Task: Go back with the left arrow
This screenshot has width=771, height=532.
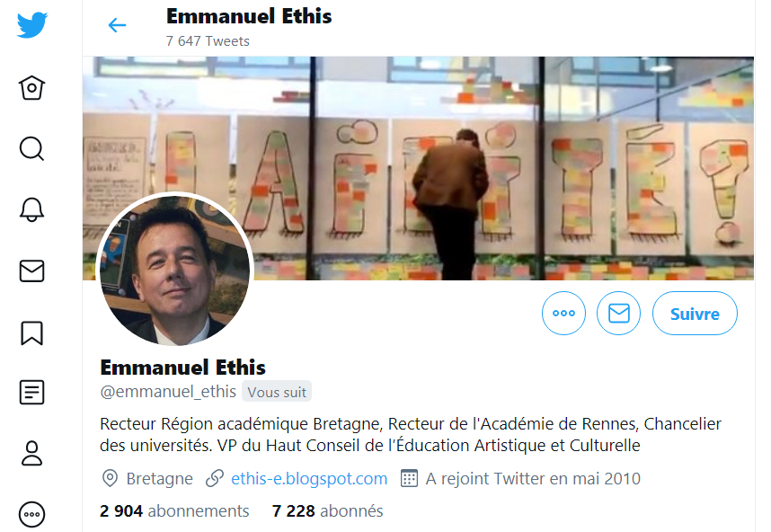Action: tap(117, 24)
